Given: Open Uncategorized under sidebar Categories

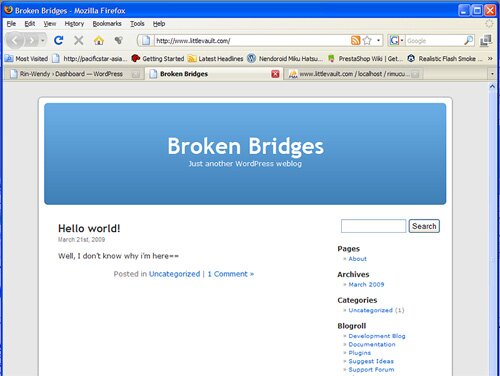Looking at the screenshot, I should pyautogui.click(x=370, y=310).
